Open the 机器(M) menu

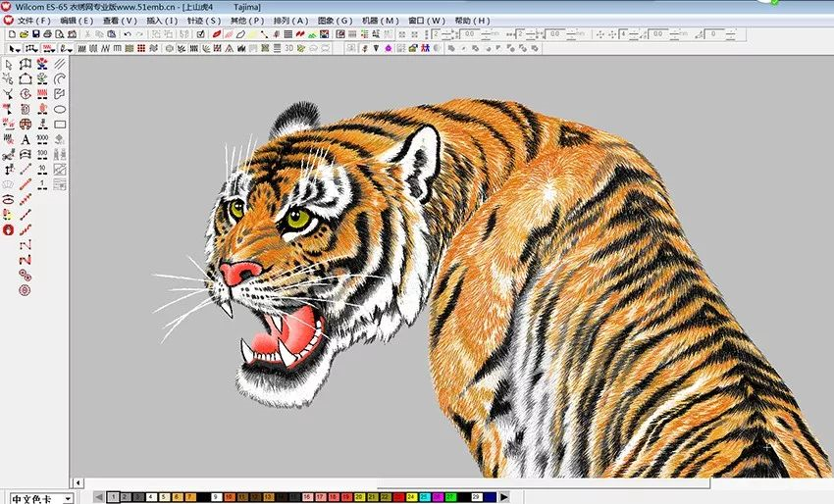379,20
